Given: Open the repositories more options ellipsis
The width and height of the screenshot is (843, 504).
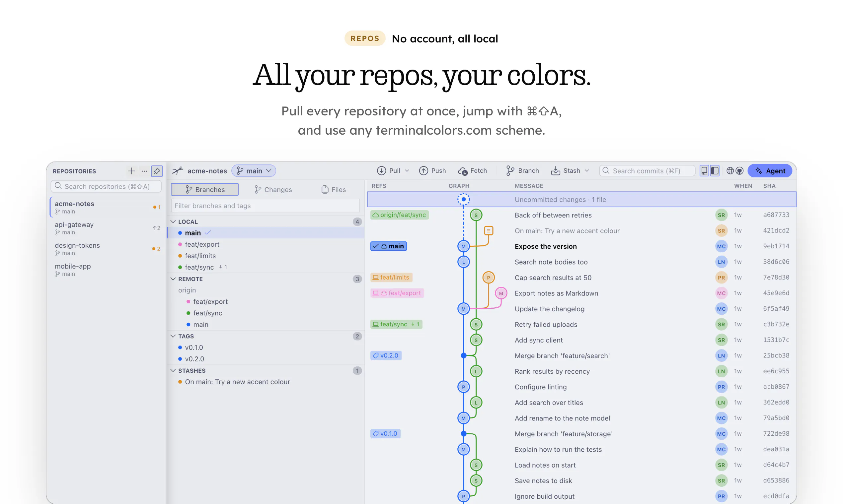Looking at the screenshot, I should point(144,171).
